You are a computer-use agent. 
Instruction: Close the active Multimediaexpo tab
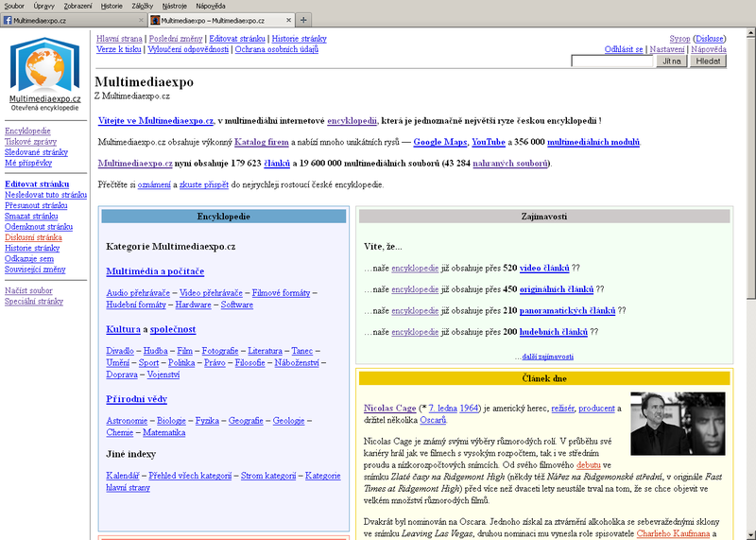288,20
